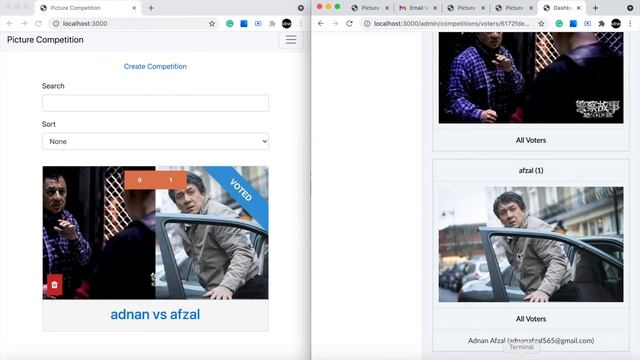Click the right window address bar URL
The width and height of the screenshot is (640, 360).
[451, 24]
